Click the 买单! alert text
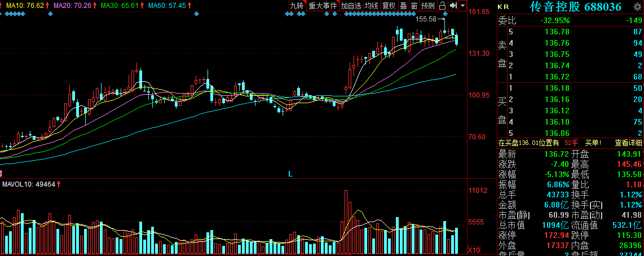Screen dimensions: 644x256 coord(593,143)
